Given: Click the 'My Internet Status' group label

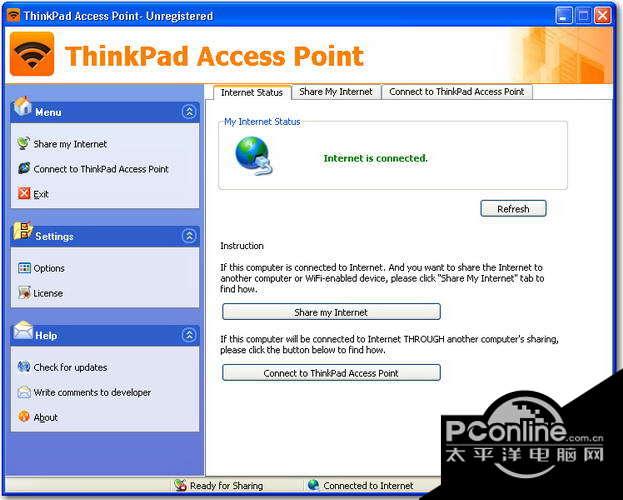Looking at the screenshot, I should click(x=262, y=122).
